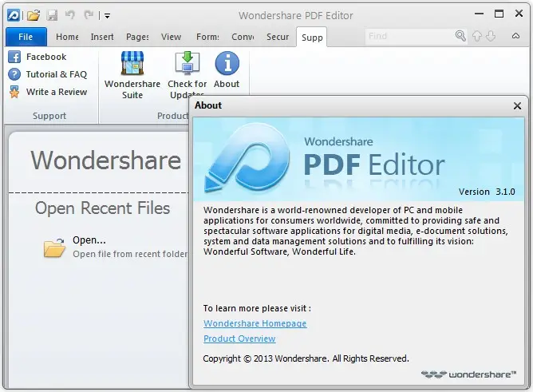Click the copyright 2013 Wondershare text

click(x=306, y=358)
